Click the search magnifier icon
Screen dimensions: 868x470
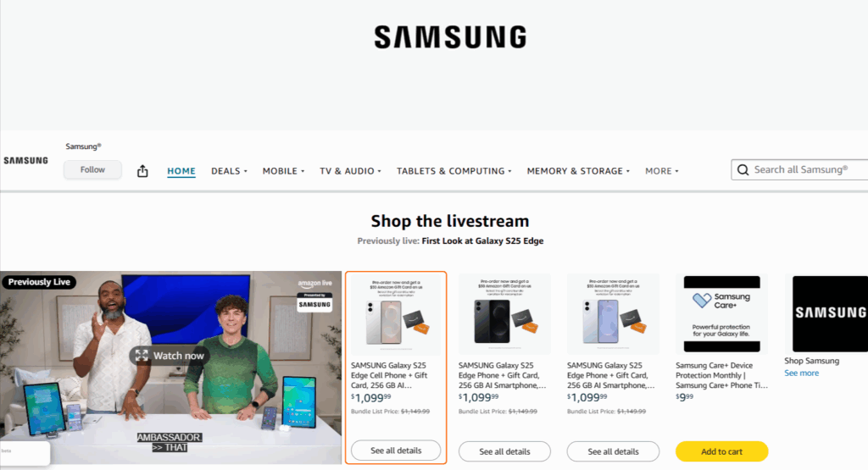point(743,169)
